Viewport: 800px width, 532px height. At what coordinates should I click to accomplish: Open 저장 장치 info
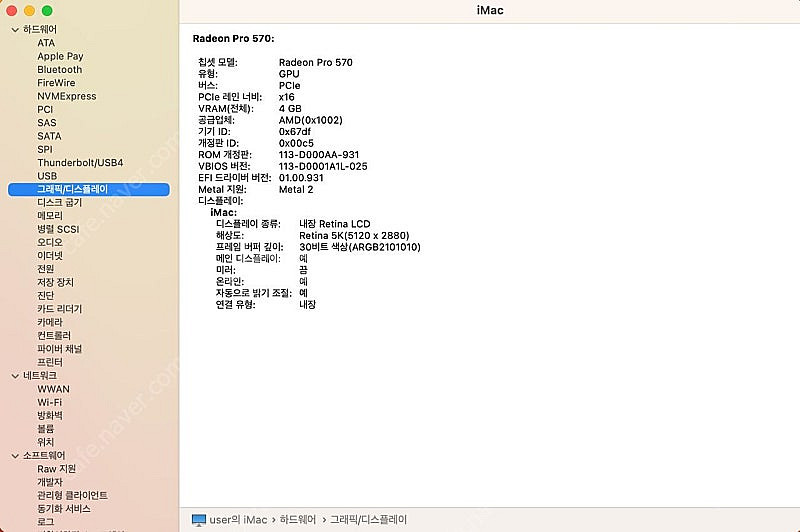(55, 282)
